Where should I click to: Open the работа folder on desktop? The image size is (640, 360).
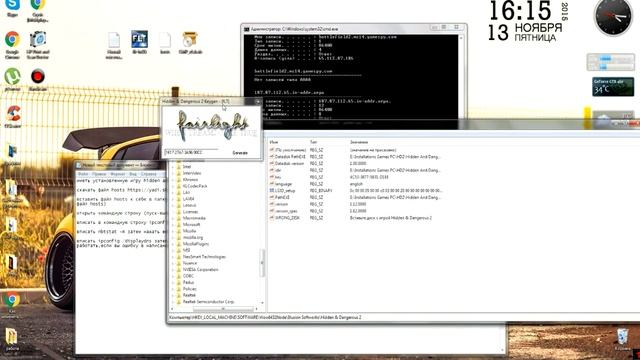pos(12,340)
